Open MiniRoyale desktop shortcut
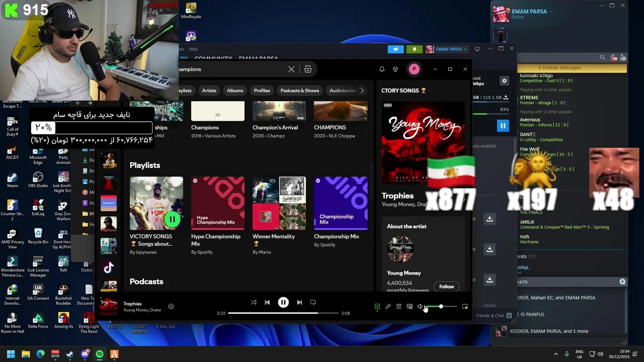Image resolution: width=644 pixels, height=362 pixels. (191, 11)
